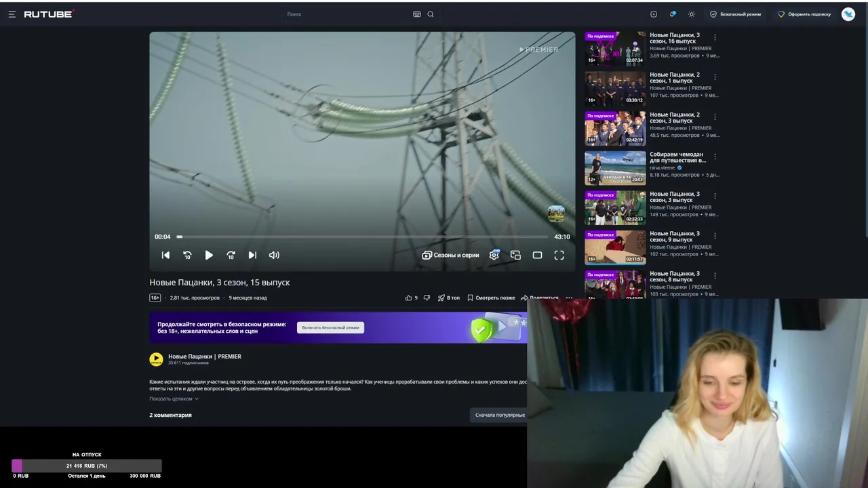Open nina.vteme channel link

pos(663,167)
